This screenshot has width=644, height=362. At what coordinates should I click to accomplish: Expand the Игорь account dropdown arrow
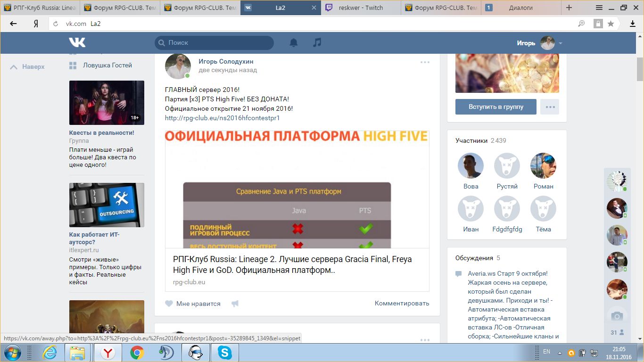[x=561, y=43]
